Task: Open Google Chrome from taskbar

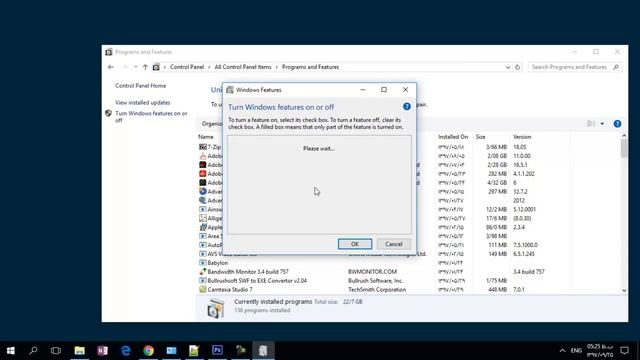Action: (x=149, y=351)
